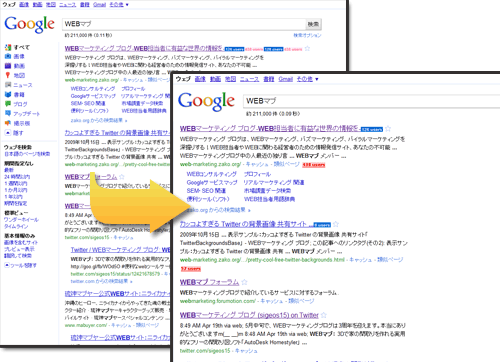Open 書籍 book icon in back window sidebar
Image resolution: width=500 pixels, height=362 pixels.
click(x=8, y=94)
